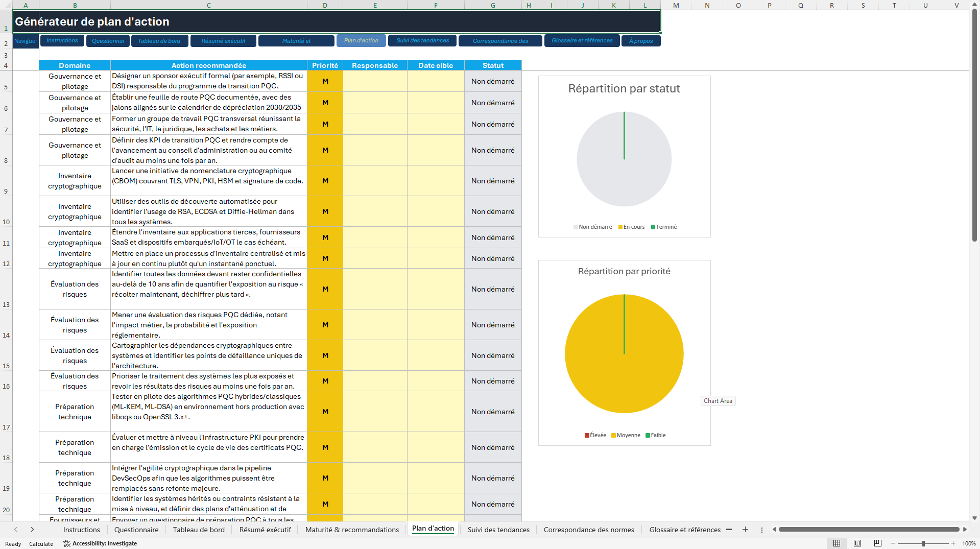Click Tableau de bord navigation button
Viewport: 980px width, 549px height.
tap(159, 41)
